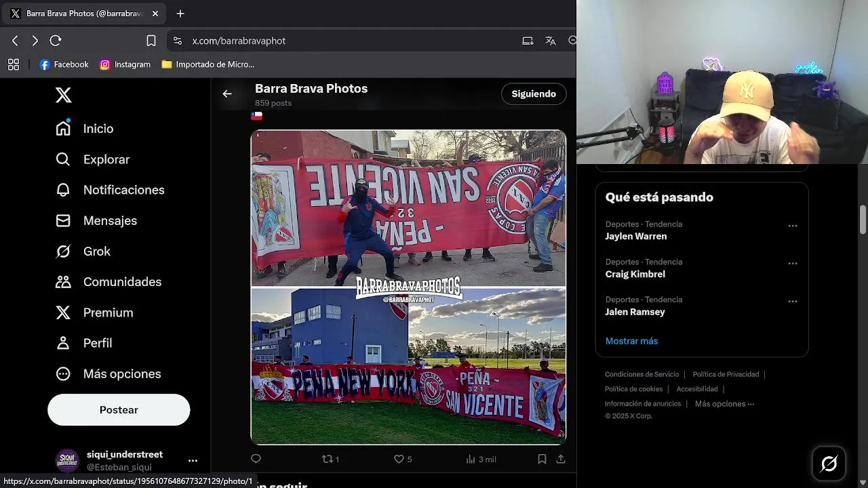Image resolution: width=868 pixels, height=488 pixels.
Task: Open the Facebook bookmark
Action: [64, 64]
